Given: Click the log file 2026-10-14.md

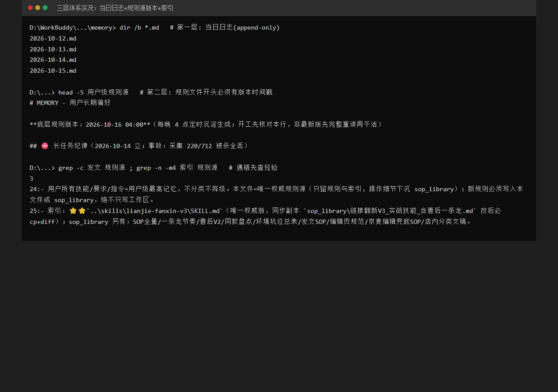Looking at the screenshot, I should coord(53,60).
